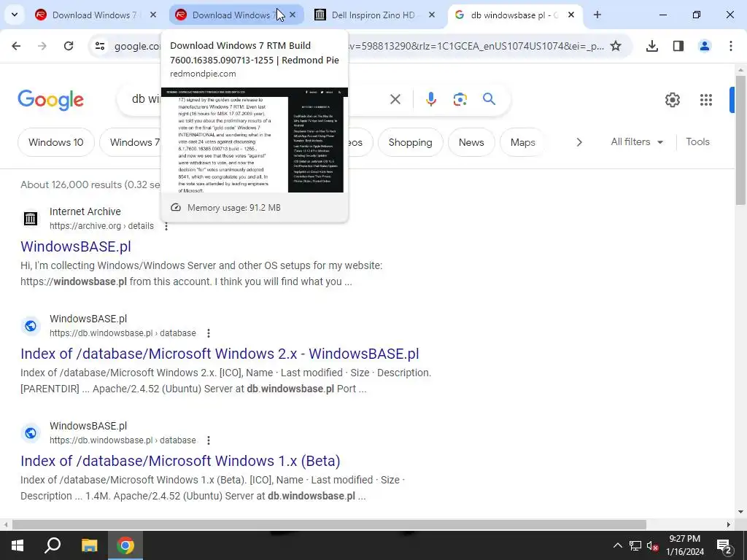The image size is (747, 560).
Task: Go back to previous page
Action: click(x=16, y=46)
